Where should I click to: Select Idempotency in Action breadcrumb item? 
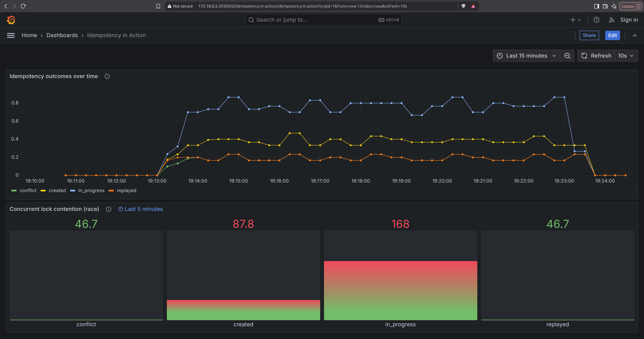[x=116, y=35]
